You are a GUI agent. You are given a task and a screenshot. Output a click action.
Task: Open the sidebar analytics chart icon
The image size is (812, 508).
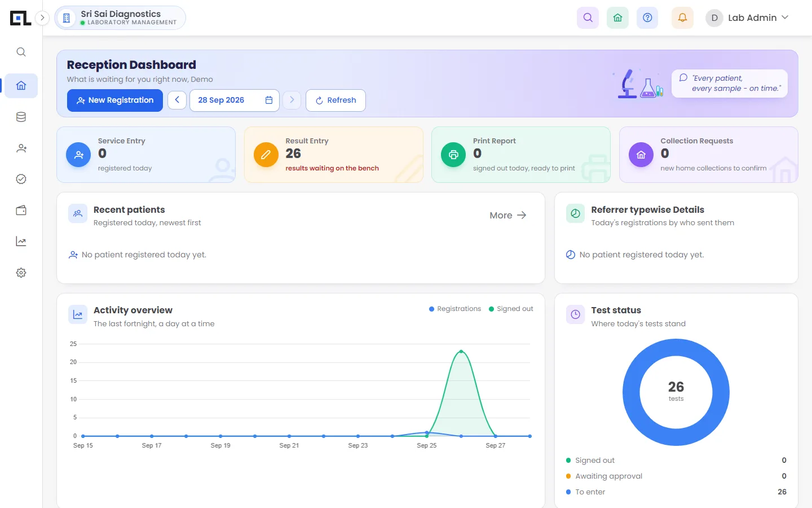21,242
